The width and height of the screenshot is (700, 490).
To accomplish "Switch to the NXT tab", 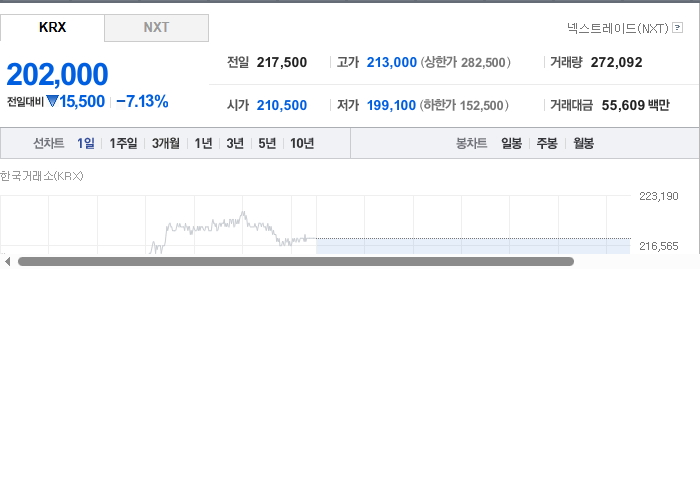I will click(157, 28).
